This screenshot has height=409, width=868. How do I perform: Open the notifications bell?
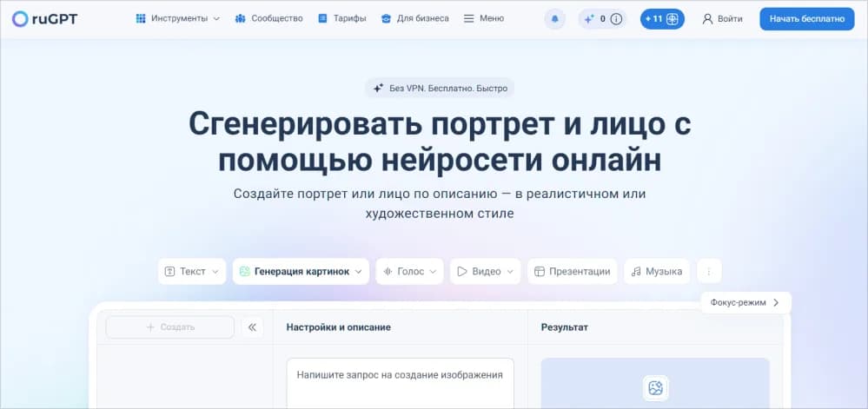tap(553, 19)
